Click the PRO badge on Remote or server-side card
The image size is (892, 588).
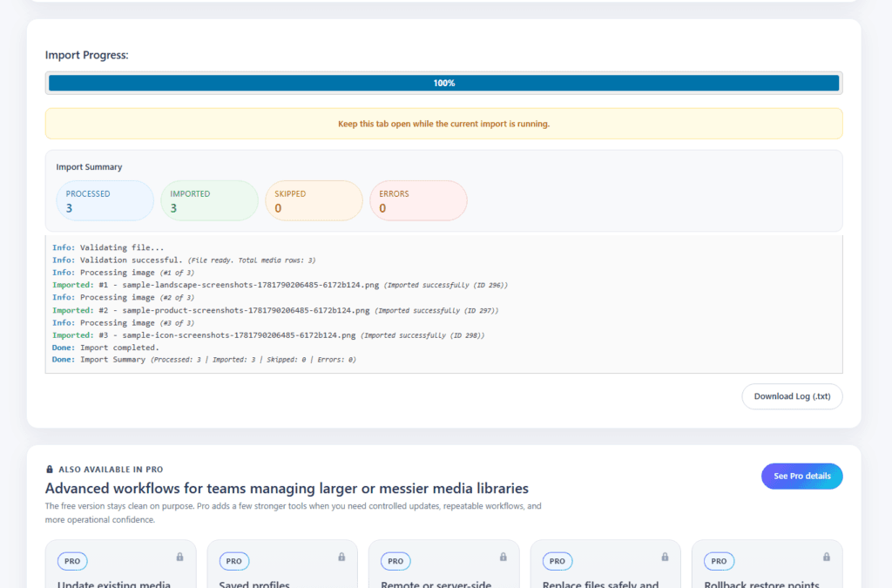tap(395, 561)
